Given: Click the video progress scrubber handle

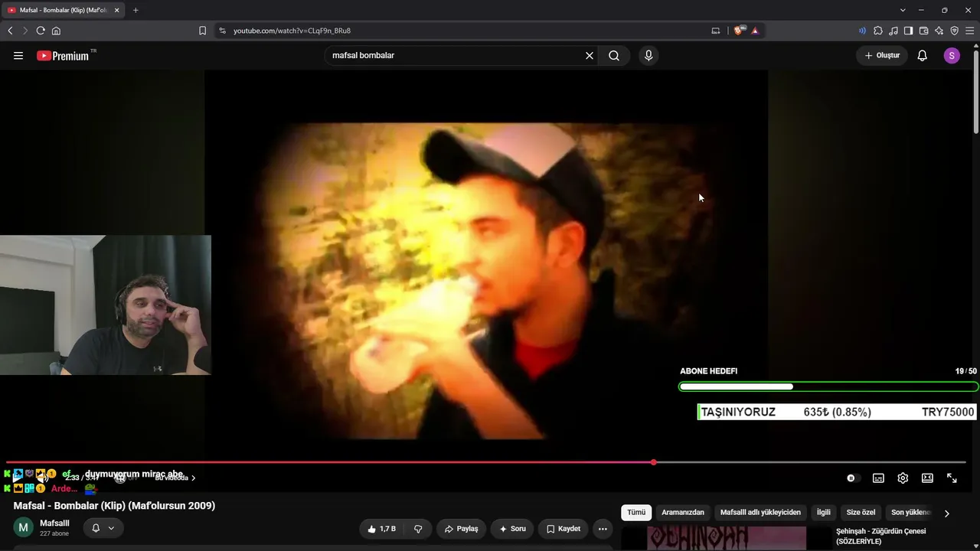Looking at the screenshot, I should tap(653, 462).
